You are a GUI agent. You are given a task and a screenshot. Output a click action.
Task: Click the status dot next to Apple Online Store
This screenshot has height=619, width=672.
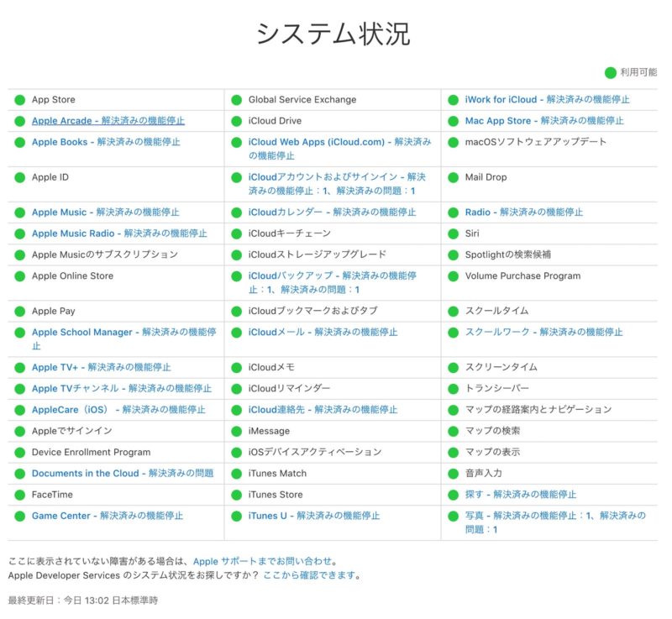click(18, 276)
